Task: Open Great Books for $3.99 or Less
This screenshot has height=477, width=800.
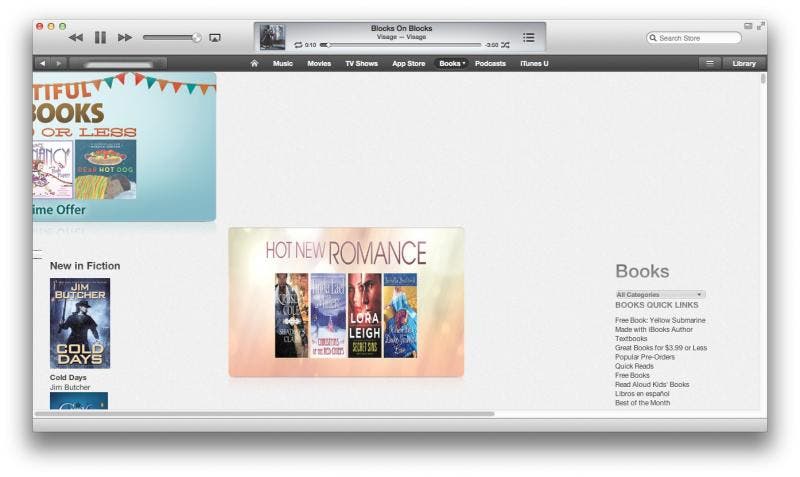Action: coord(661,348)
